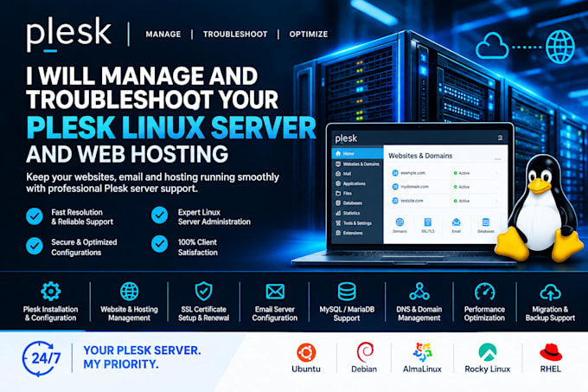Click the RHEL red hat logo
Viewport: 588px width, 392px height.
pyautogui.click(x=551, y=352)
